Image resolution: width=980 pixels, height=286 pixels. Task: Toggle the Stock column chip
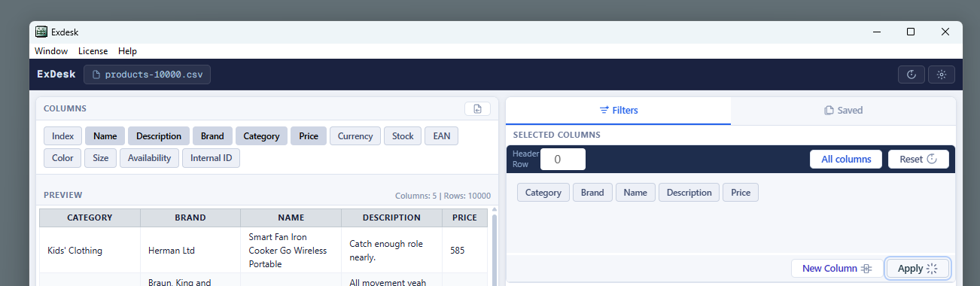[403, 136]
